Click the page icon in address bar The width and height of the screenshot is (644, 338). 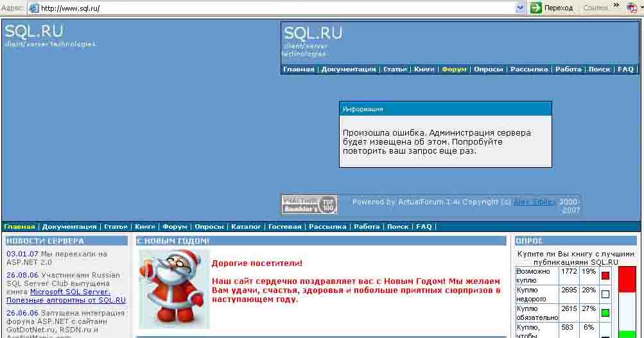[x=33, y=8]
